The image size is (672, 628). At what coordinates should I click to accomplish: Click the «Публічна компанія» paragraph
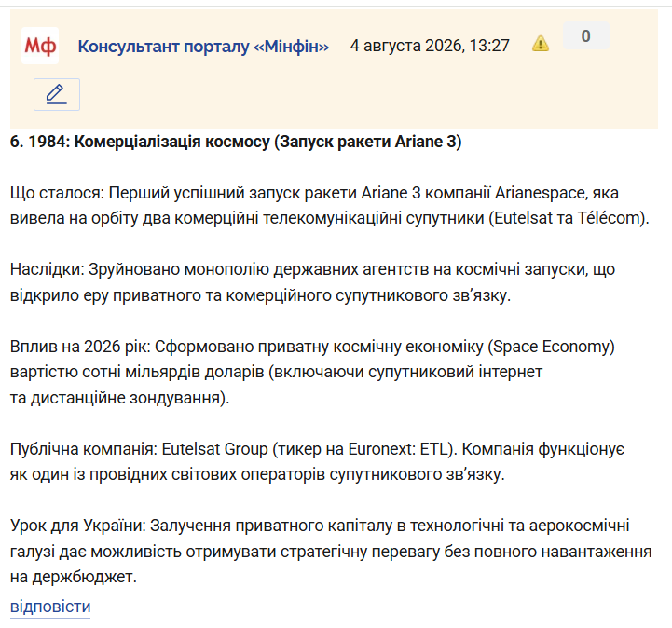317,462
